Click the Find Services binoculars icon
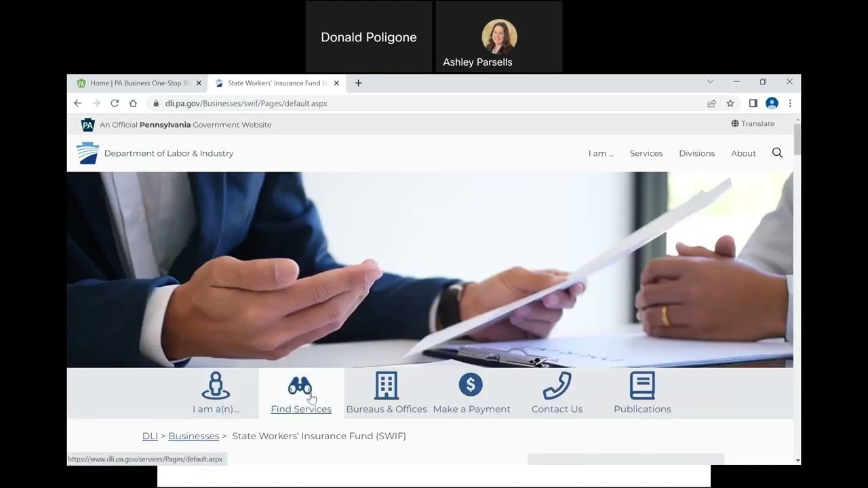Screen dimensions: 868x488 300,386
